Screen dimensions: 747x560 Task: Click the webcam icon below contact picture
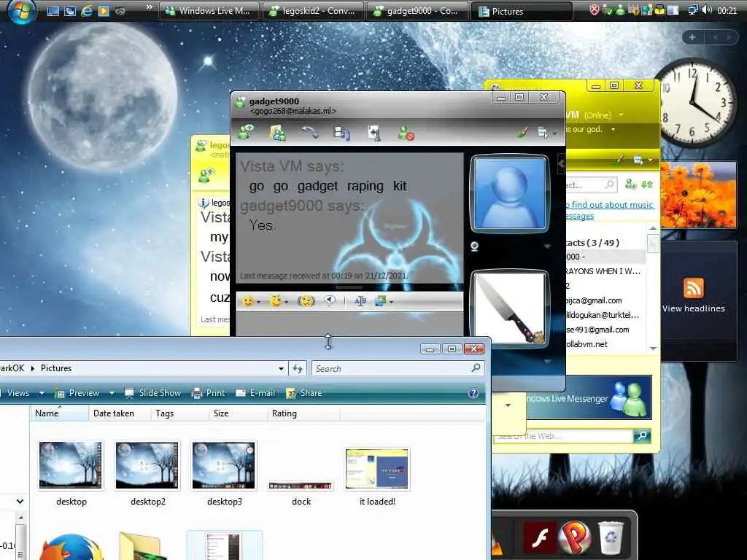[x=474, y=246]
